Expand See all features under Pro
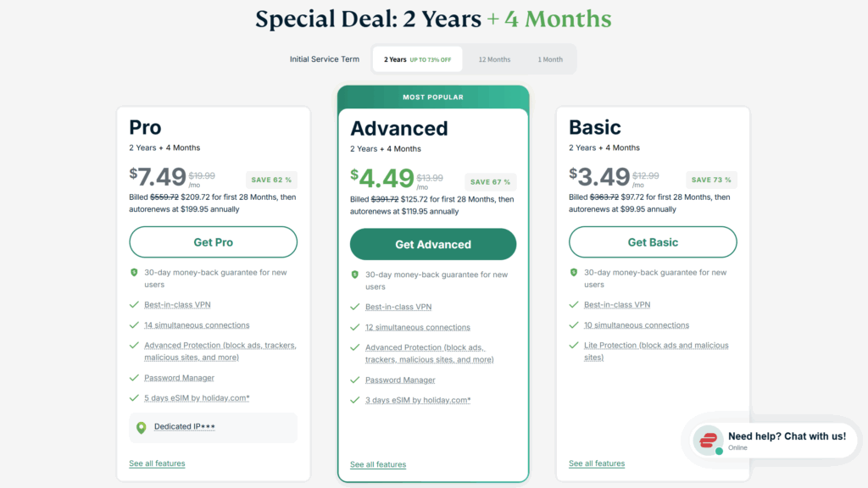868x488 pixels. click(x=157, y=463)
